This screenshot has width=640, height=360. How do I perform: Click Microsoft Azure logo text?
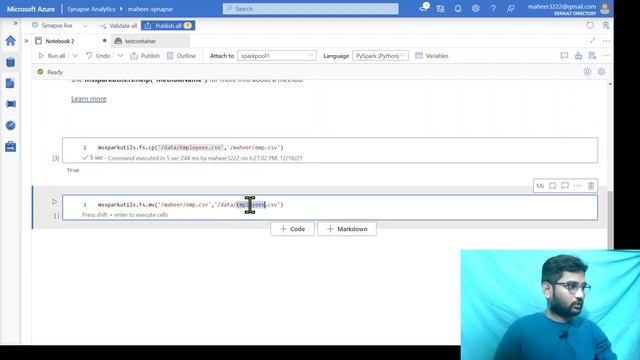click(31, 9)
